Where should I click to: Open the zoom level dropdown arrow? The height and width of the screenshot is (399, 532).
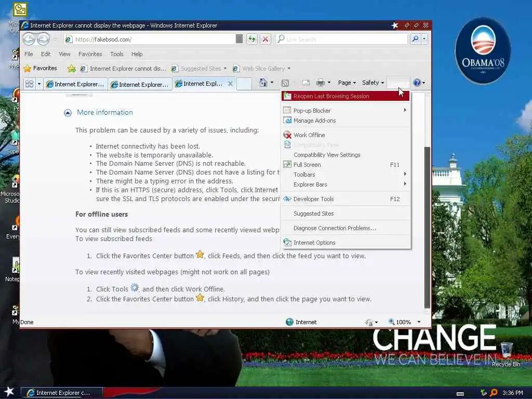coord(419,322)
